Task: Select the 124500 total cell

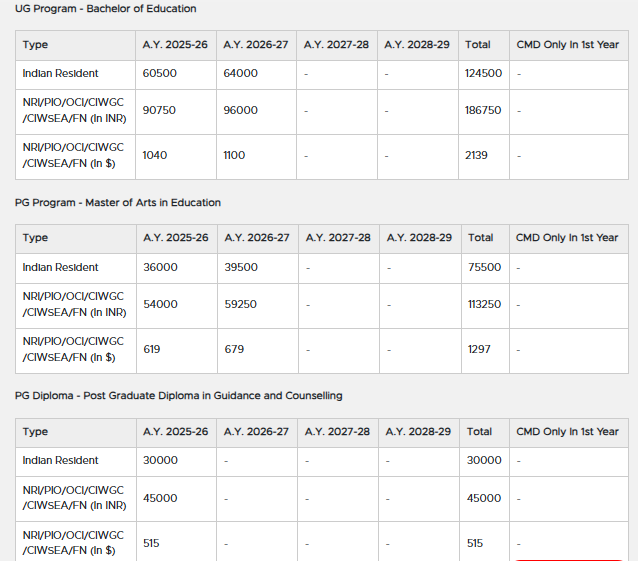Action: pyautogui.click(x=483, y=74)
